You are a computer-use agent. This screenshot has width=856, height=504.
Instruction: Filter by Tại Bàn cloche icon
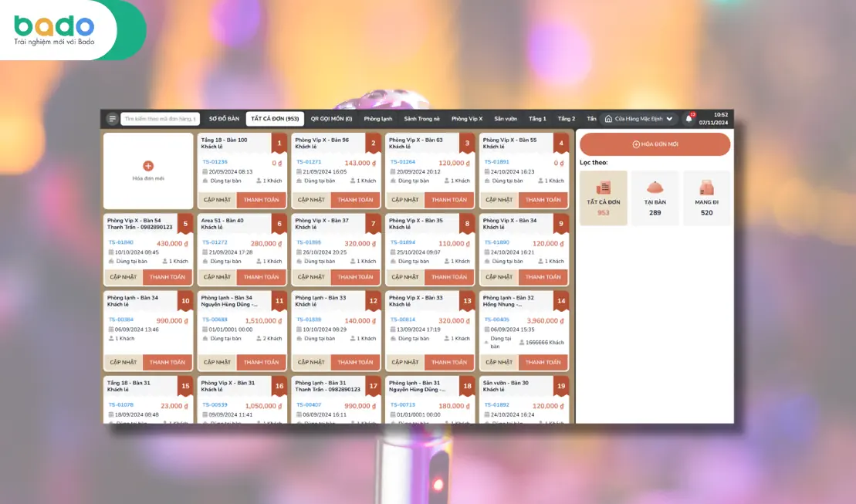(655, 188)
